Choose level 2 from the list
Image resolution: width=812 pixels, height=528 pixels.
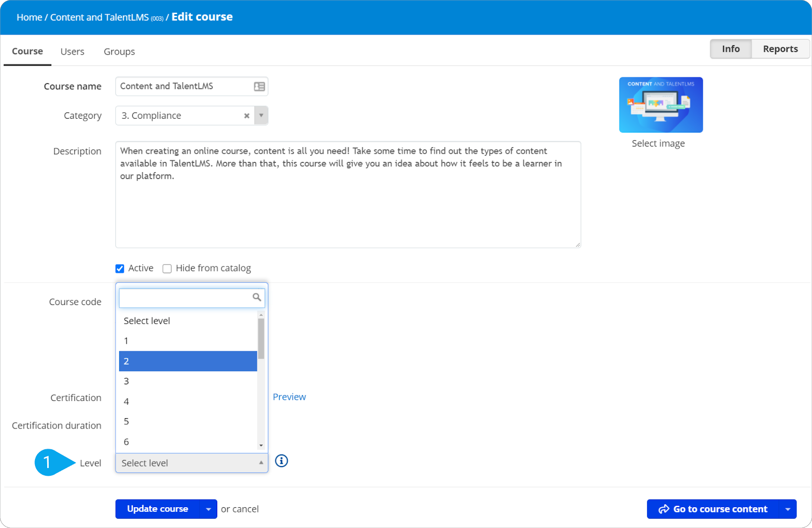coord(188,361)
